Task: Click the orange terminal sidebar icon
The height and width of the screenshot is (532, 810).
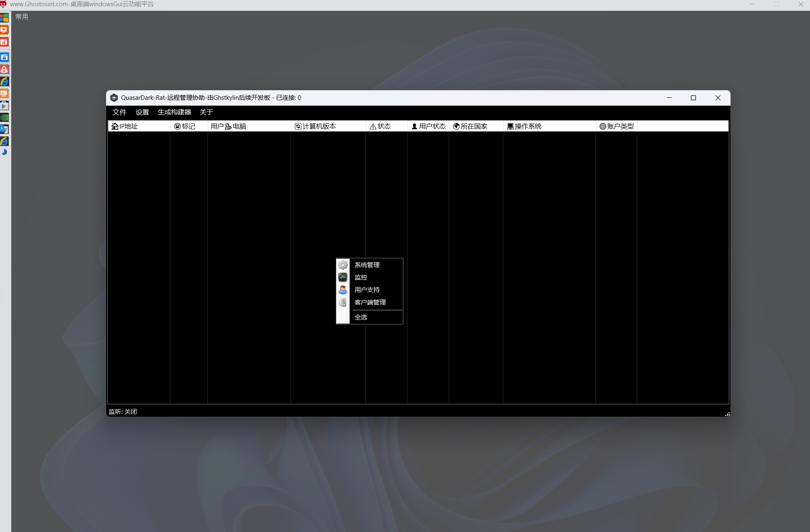Action: coord(4,94)
